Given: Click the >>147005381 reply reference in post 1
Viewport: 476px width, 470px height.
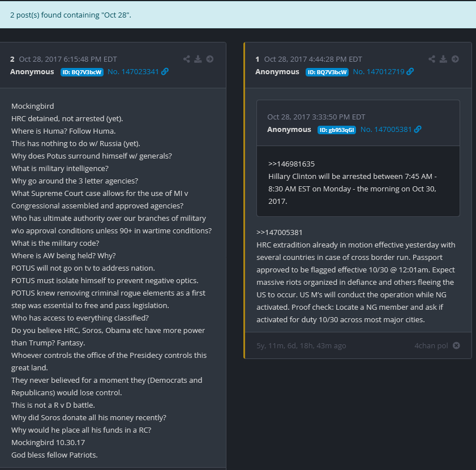Looking at the screenshot, I should (280, 232).
